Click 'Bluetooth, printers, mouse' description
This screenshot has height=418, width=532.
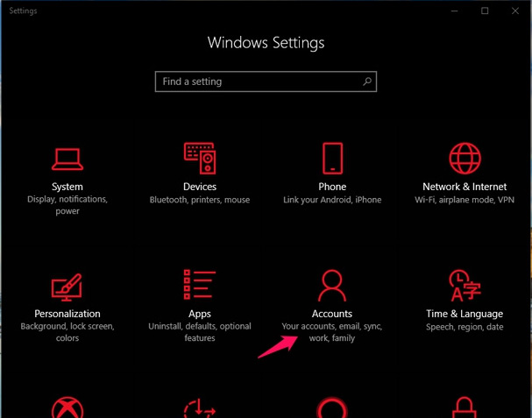pos(200,200)
